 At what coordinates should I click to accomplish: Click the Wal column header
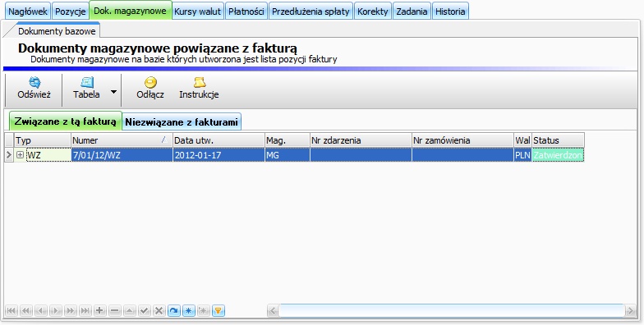pyautogui.click(x=522, y=140)
